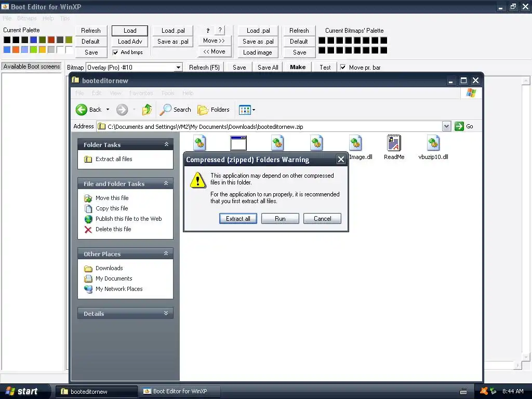This screenshot has height=399, width=532.
Task: Collapse the Other Places panel
Action: pyautogui.click(x=166, y=254)
